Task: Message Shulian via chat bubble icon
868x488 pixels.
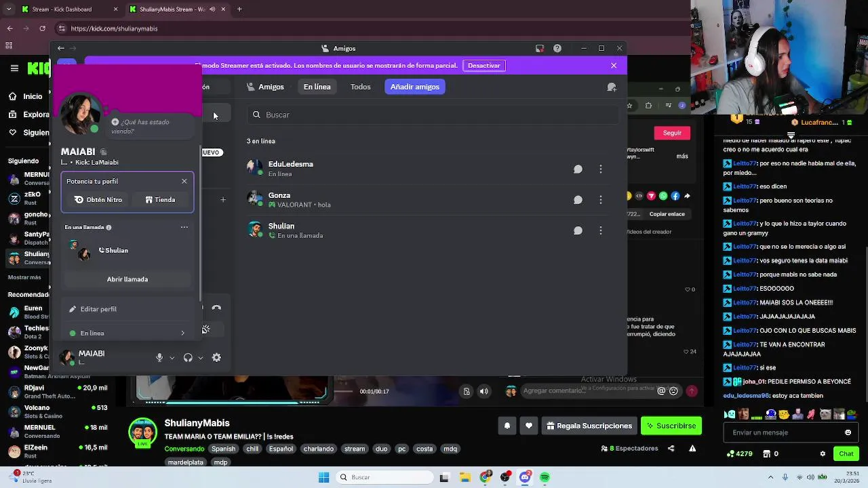Action: tap(578, 230)
